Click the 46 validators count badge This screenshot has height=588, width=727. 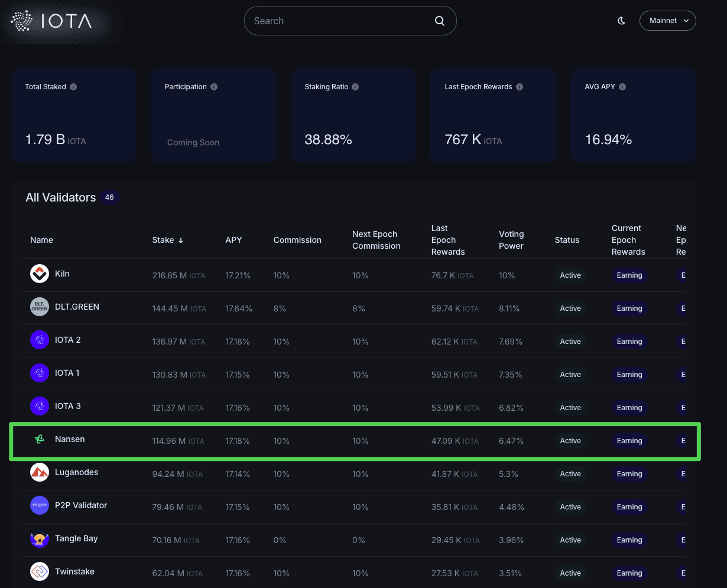(x=109, y=197)
